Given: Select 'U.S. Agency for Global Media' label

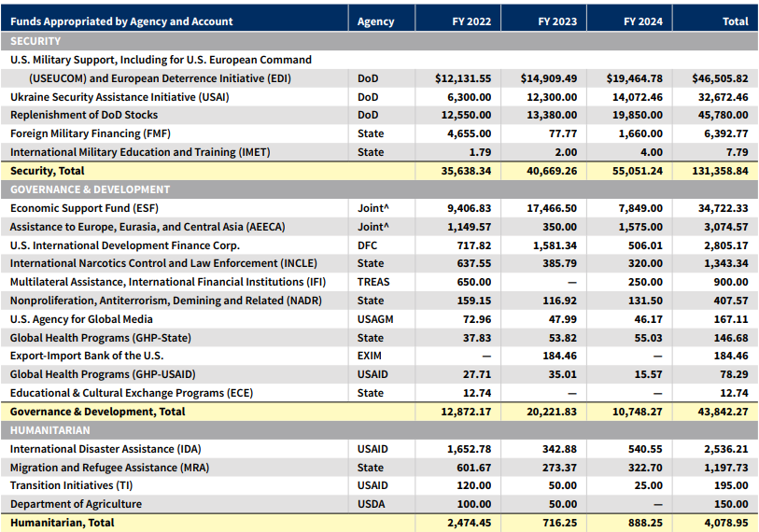Looking at the screenshot, I should click(x=81, y=319).
